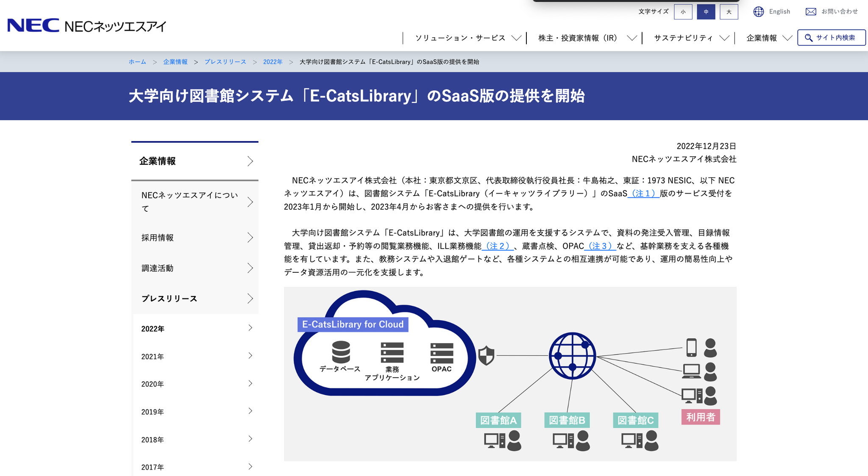Select 2018年 in the sidebar list
868x476 pixels.
click(195, 440)
